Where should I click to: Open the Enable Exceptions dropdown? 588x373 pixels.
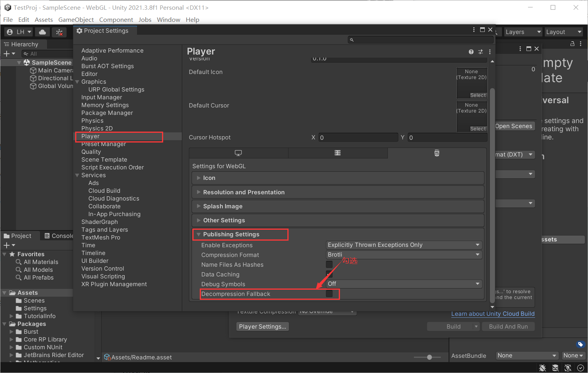(404, 245)
